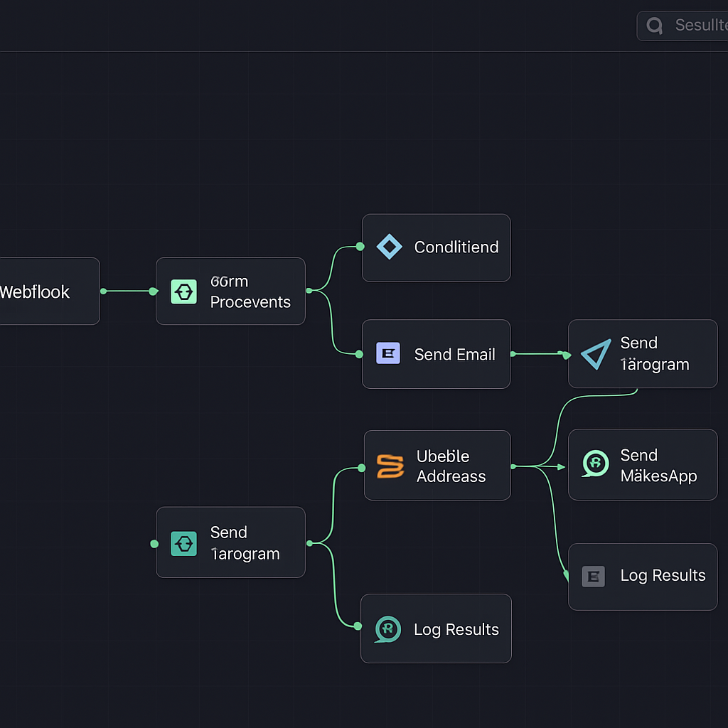The width and height of the screenshot is (728, 728).
Task: Click the green hexagon icon on 66rm Procevents
Action: 184,291
